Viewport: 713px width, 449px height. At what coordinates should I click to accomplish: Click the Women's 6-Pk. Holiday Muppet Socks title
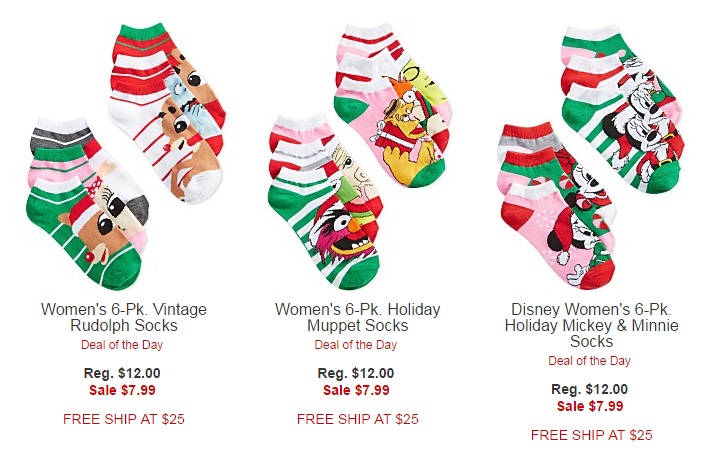357,318
